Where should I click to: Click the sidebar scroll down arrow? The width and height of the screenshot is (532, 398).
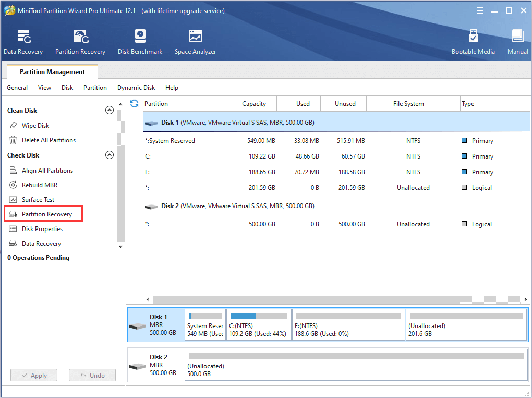pos(120,247)
